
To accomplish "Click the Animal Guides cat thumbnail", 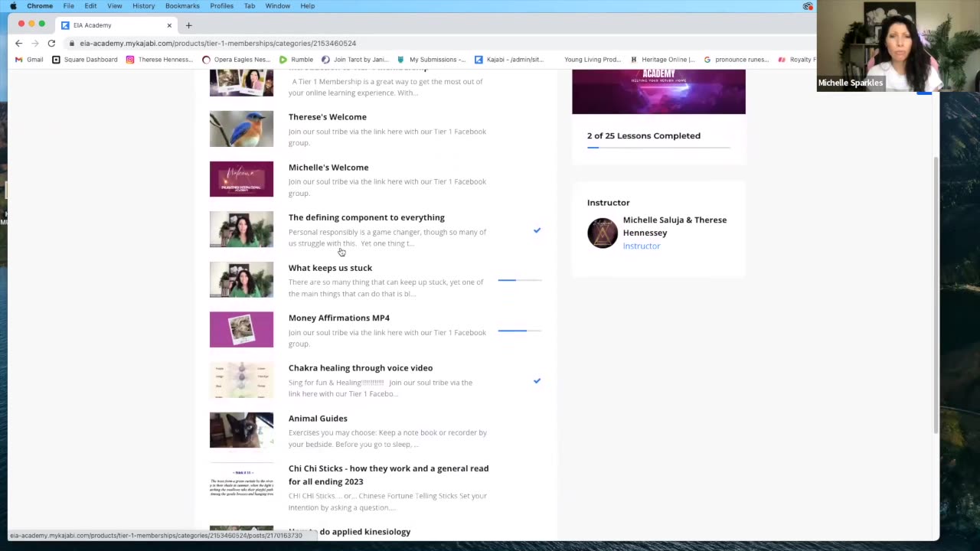I will coord(241,430).
